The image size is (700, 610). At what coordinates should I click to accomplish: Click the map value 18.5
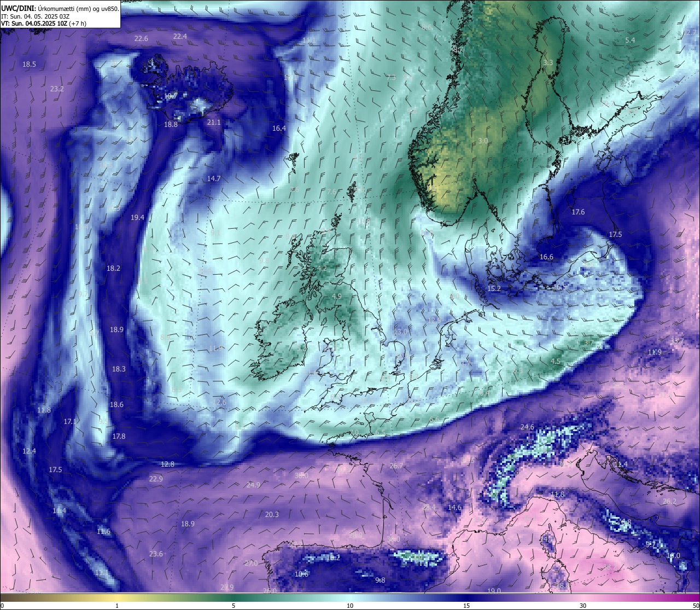(29, 64)
